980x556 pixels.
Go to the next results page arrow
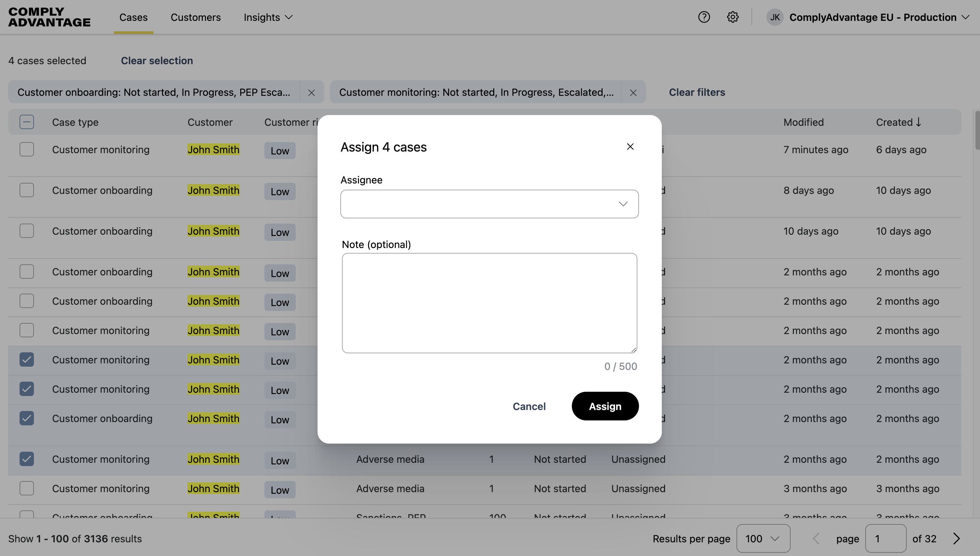[956, 538]
